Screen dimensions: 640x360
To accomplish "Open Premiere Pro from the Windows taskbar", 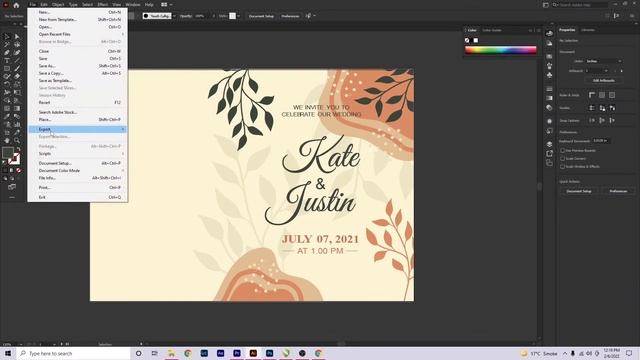I will click(x=237, y=353).
